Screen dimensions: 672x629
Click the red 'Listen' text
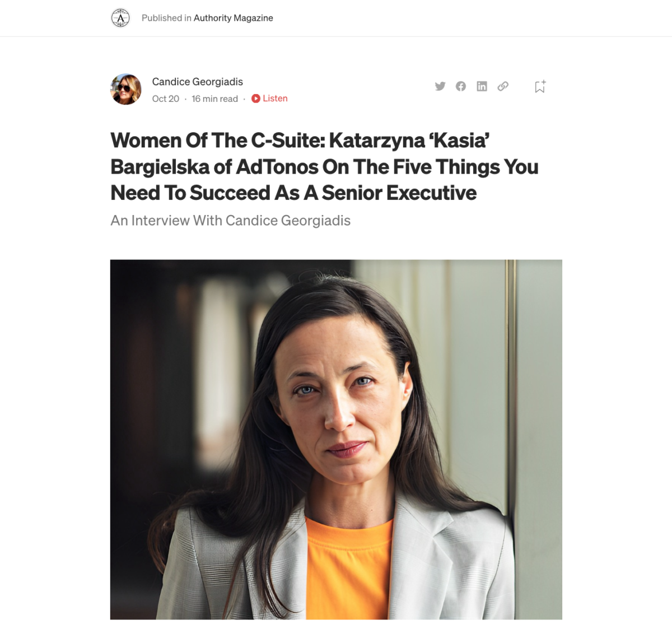(275, 99)
